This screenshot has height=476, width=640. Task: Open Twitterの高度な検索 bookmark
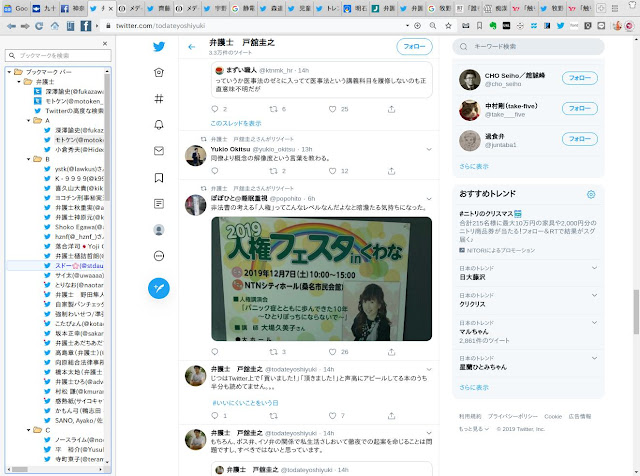pos(69,111)
